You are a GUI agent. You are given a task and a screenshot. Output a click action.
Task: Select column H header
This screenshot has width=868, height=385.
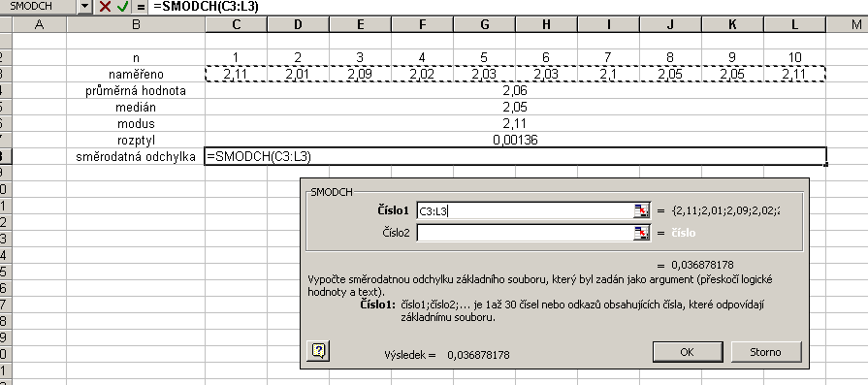[546, 24]
